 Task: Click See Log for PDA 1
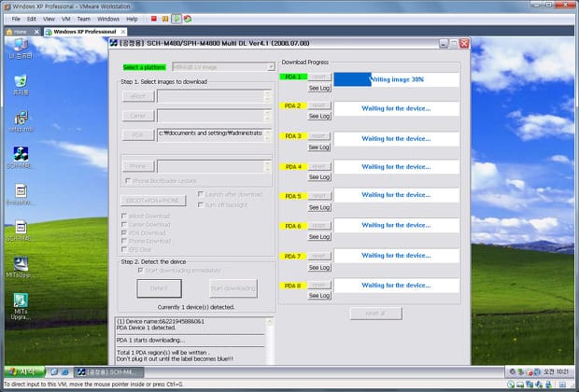[319, 89]
